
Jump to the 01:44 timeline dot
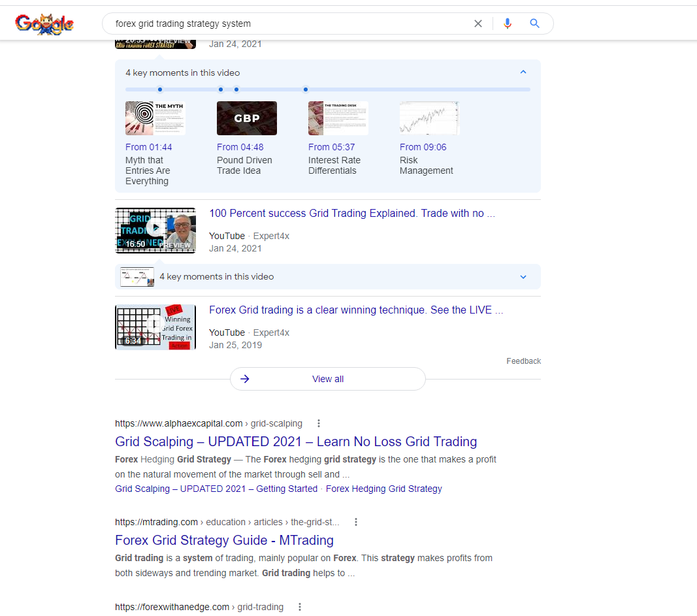160,89
